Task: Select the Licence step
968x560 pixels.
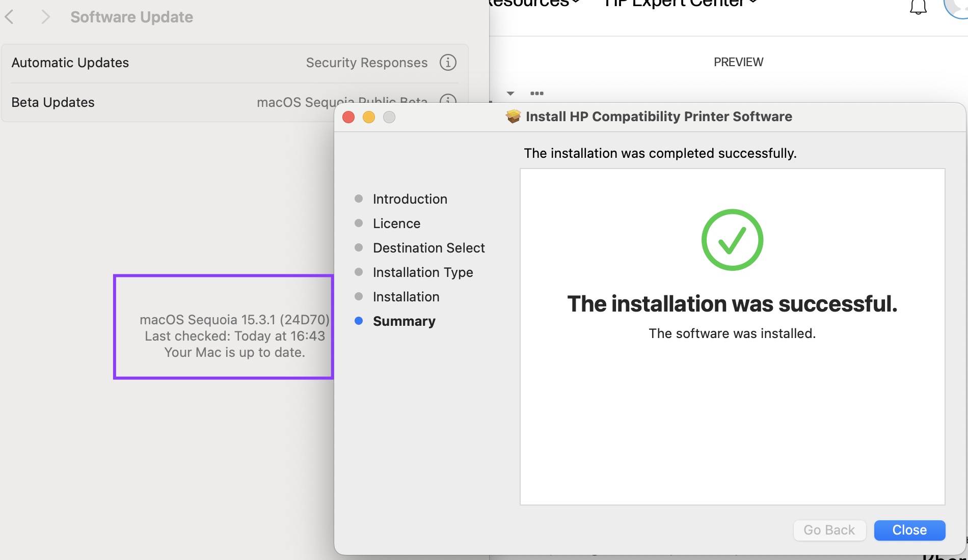Action: (x=396, y=223)
